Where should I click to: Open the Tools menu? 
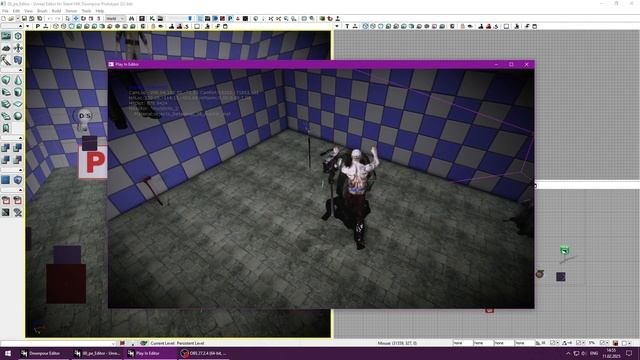pos(86,11)
